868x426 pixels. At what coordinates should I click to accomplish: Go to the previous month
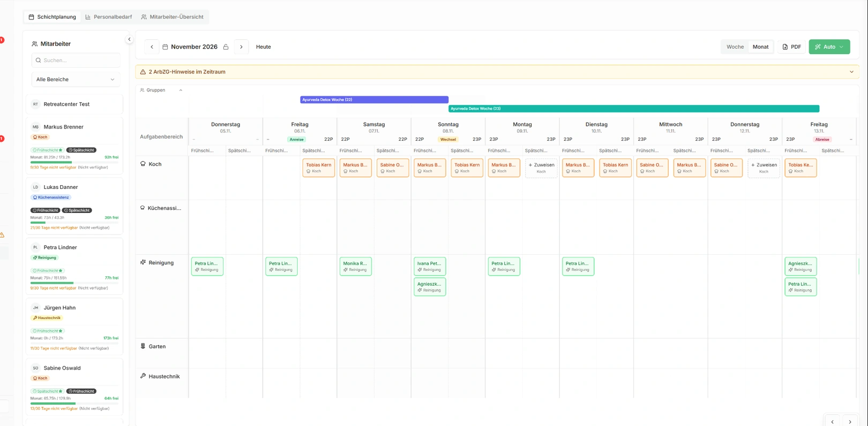(152, 47)
